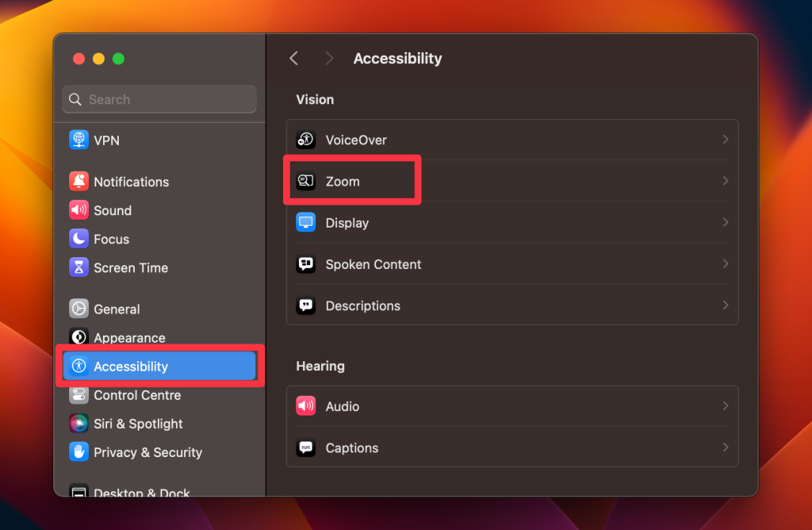
Task: Select Appearance in the sidebar
Action: 129,338
